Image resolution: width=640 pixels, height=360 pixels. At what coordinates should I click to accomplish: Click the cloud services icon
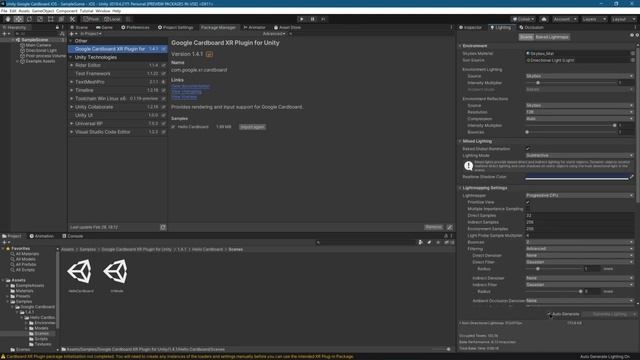pyautogui.click(x=544, y=19)
